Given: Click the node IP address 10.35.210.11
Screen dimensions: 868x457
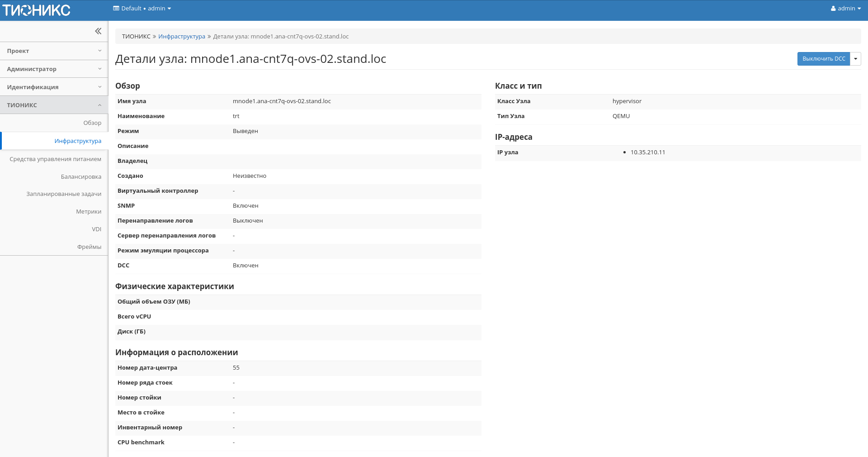Looking at the screenshot, I should 647,152.
